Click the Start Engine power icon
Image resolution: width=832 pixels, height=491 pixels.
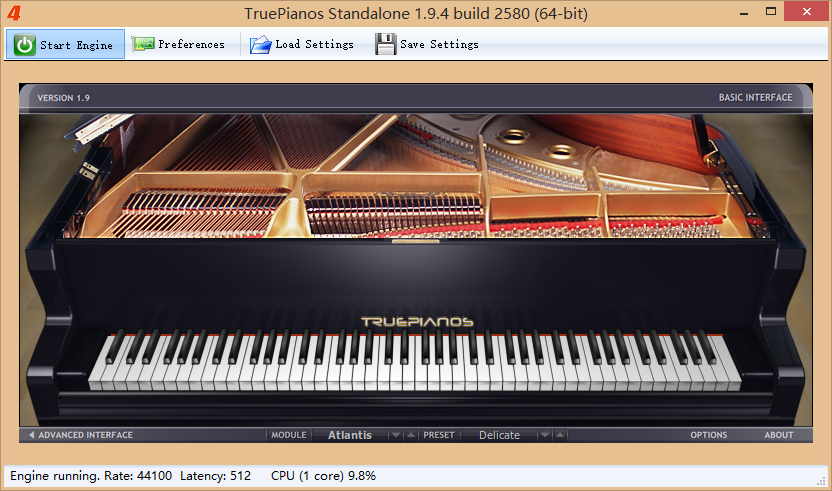point(25,44)
